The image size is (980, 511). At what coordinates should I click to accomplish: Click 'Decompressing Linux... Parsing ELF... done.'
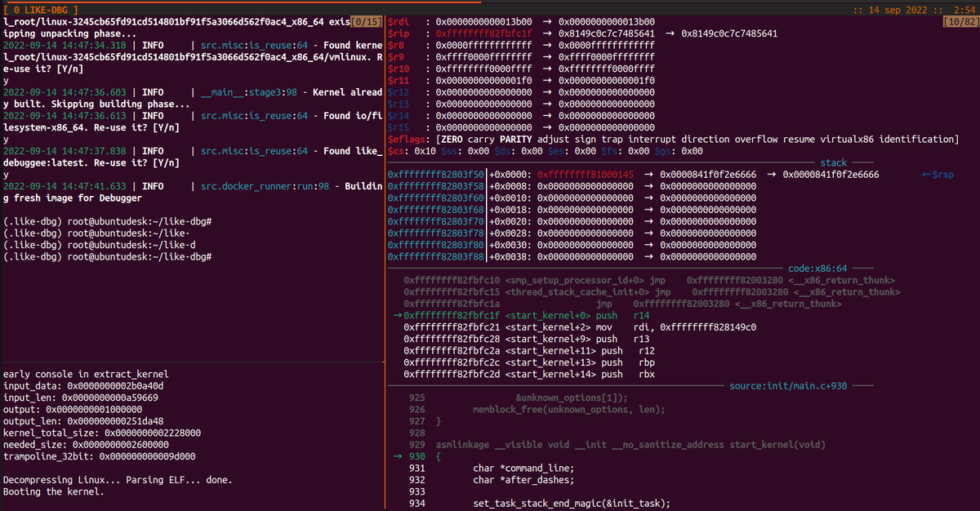pyautogui.click(x=118, y=481)
